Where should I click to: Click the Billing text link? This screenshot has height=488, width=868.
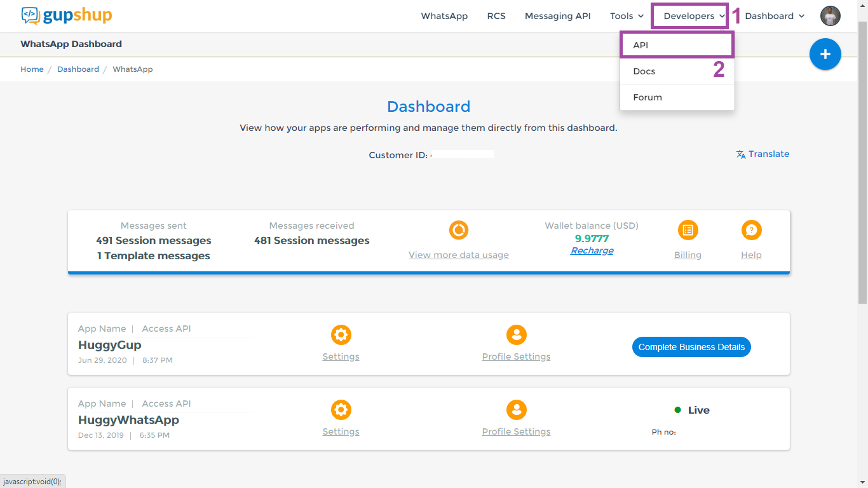tap(688, 255)
